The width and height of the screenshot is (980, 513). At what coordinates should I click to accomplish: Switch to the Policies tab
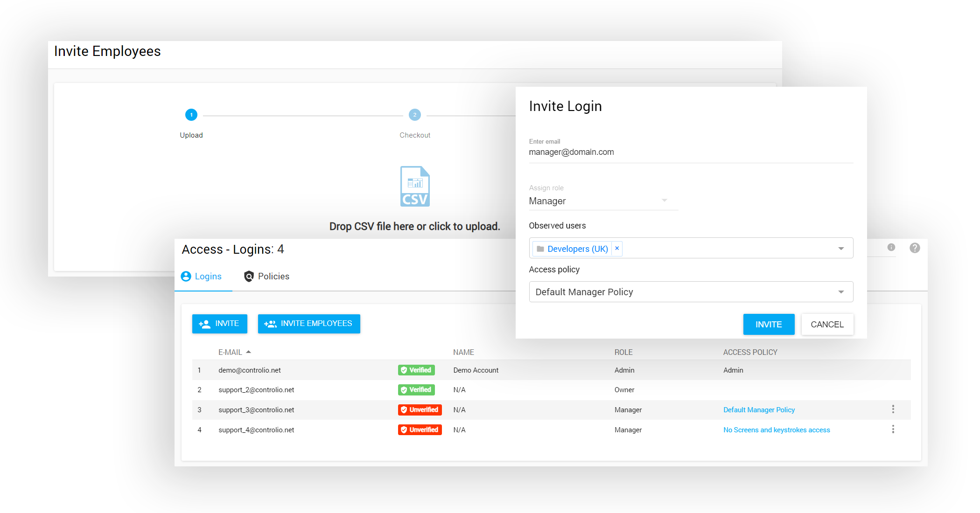[x=267, y=277]
